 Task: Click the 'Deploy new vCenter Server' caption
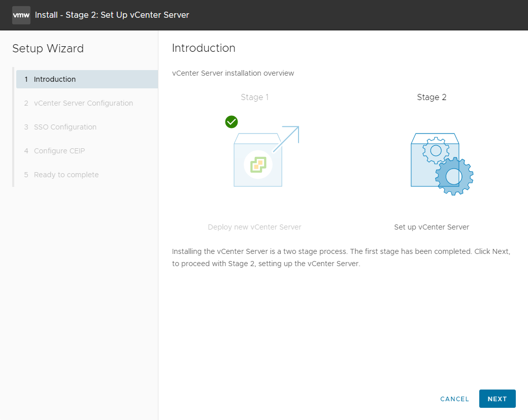pos(254,227)
